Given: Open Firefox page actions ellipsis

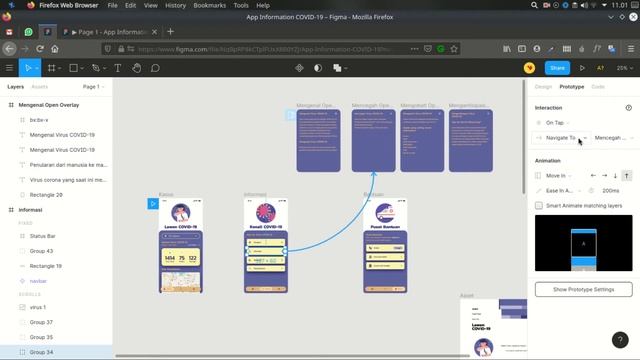Looking at the screenshot, I should [x=415, y=49].
